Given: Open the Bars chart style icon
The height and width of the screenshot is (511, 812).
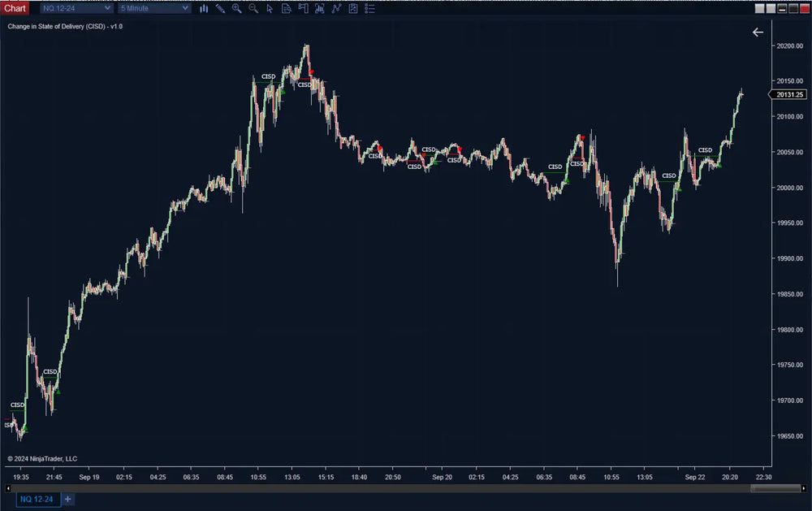Looking at the screenshot, I should pos(204,8).
